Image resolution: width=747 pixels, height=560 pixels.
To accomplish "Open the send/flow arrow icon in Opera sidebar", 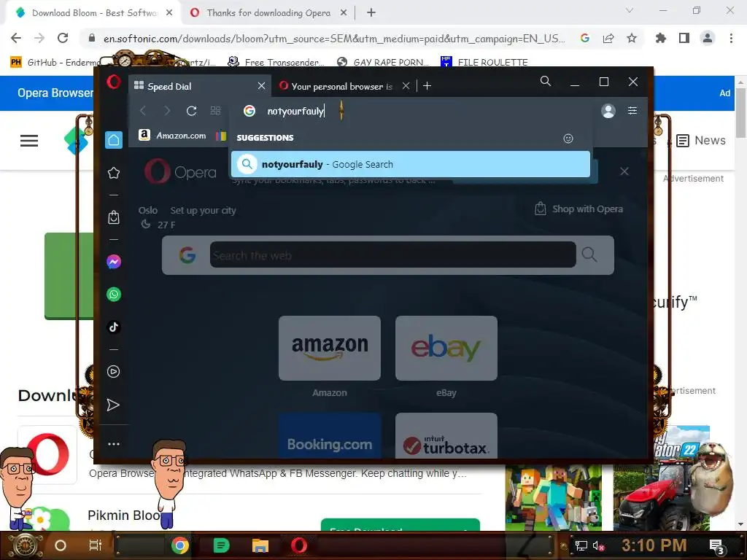I will click(113, 405).
